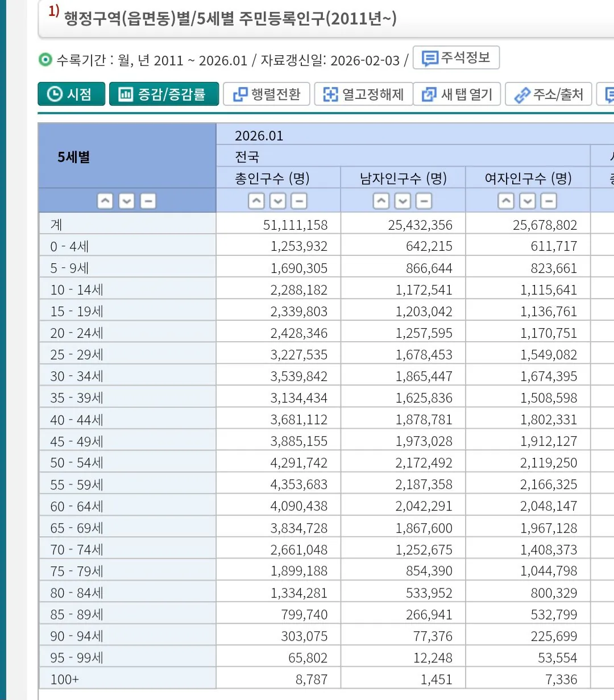
Task: Select the 15 - 19세 row label
Action: pos(127,310)
